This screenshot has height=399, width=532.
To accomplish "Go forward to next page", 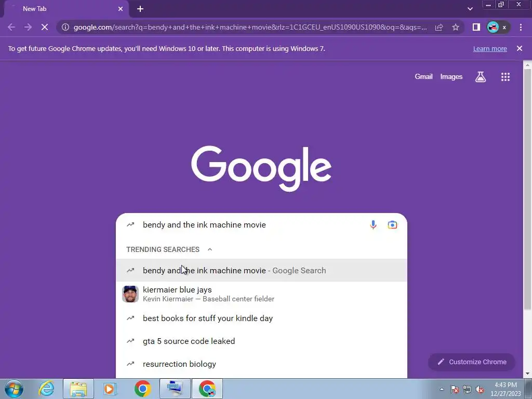I will 28,27.
